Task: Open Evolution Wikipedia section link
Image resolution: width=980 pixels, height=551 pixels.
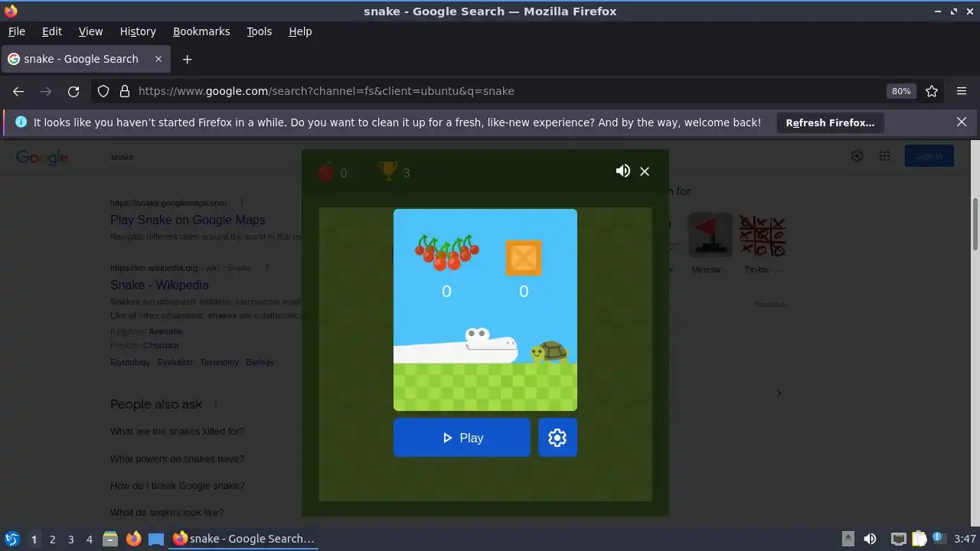Action: click(175, 362)
